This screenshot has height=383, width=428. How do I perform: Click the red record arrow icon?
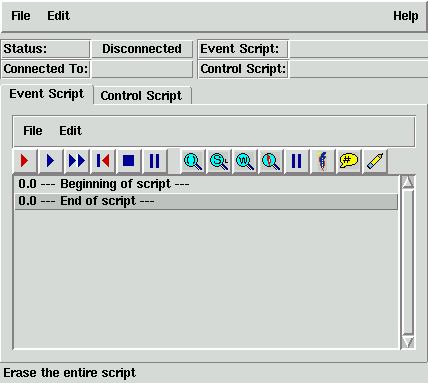[25, 161]
